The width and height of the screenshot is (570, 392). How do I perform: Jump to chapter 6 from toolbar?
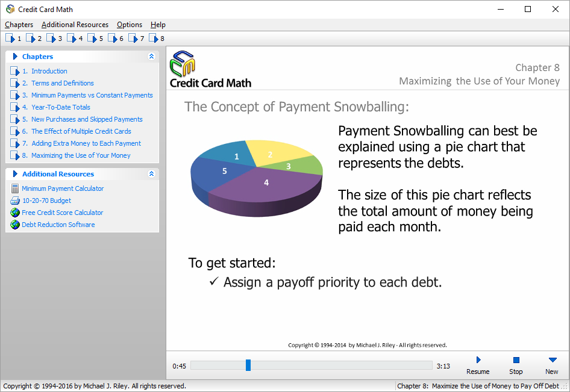point(115,39)
